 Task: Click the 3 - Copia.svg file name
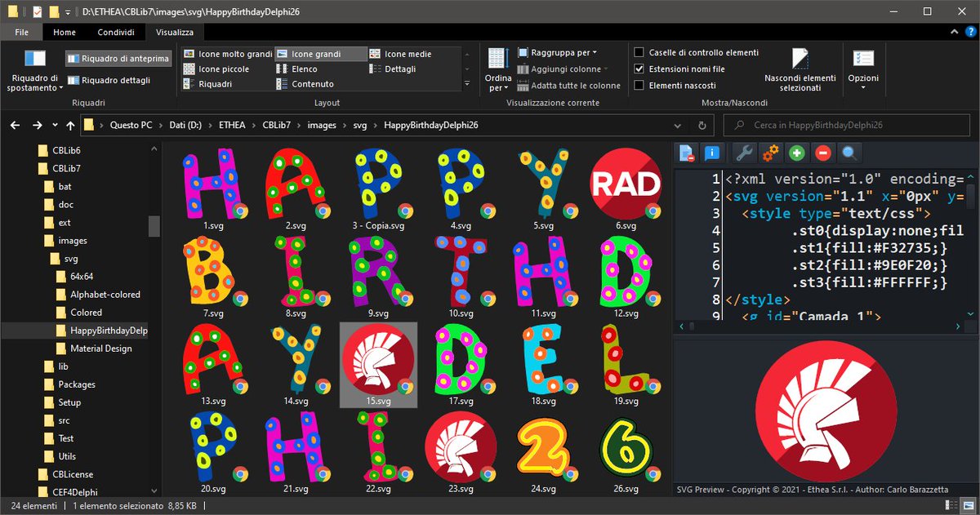[378, 224]
